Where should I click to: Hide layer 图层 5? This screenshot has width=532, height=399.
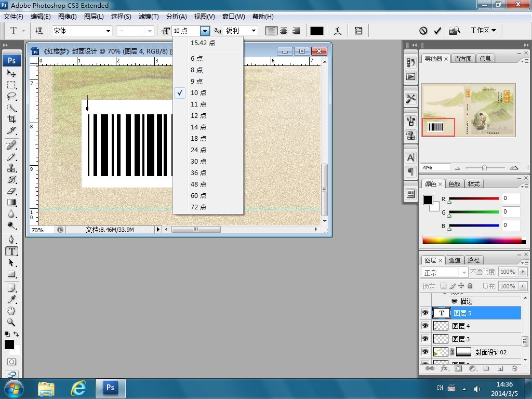pyautogui.click(x=425, y=313)
